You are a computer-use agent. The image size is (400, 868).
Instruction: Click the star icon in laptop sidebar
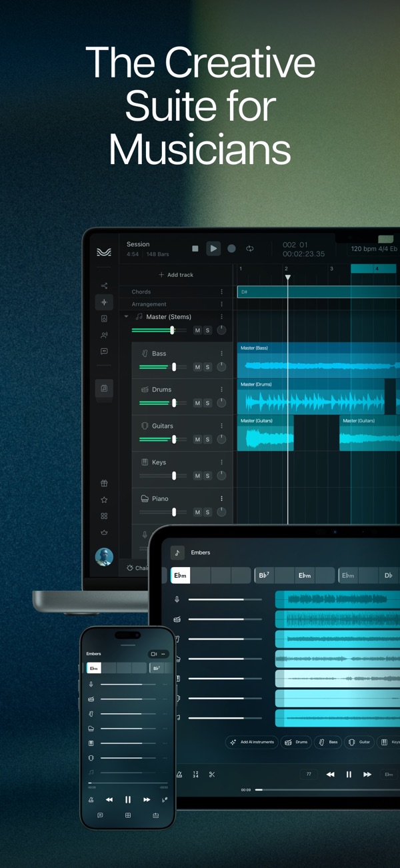coord(104,500)
